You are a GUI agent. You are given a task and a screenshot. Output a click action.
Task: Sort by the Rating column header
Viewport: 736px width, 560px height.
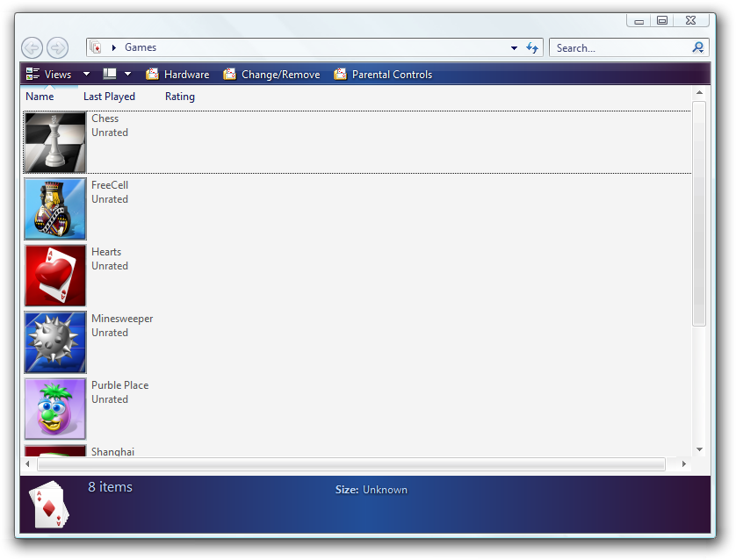pos(180,97)
